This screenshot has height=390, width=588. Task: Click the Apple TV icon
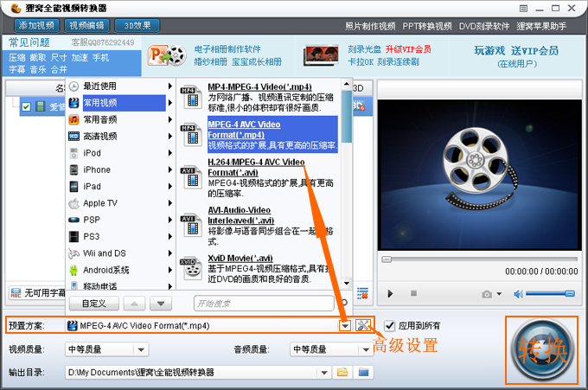click(x=73, y=203)
